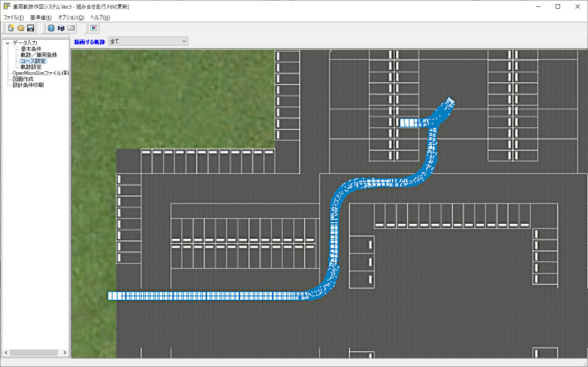Minimize the 車両軌跡作図システム window
Viewport: 588px width, 367px height.
(538, 6)
